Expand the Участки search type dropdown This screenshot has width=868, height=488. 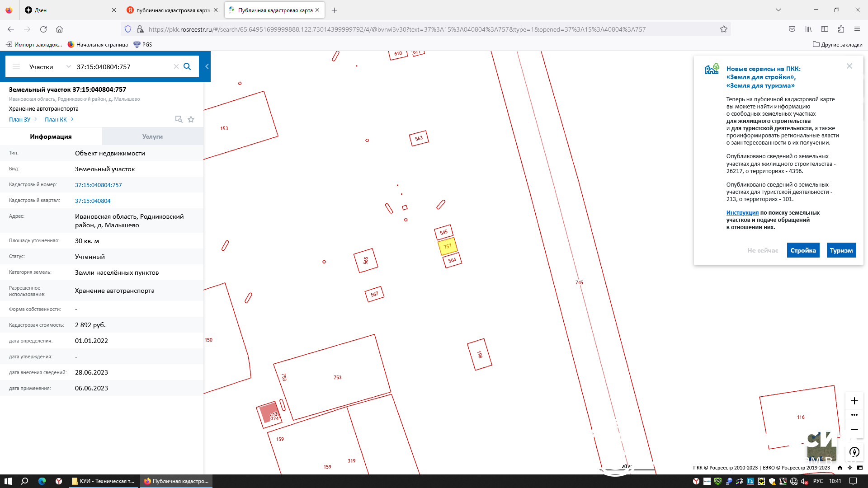pos(68,66)
